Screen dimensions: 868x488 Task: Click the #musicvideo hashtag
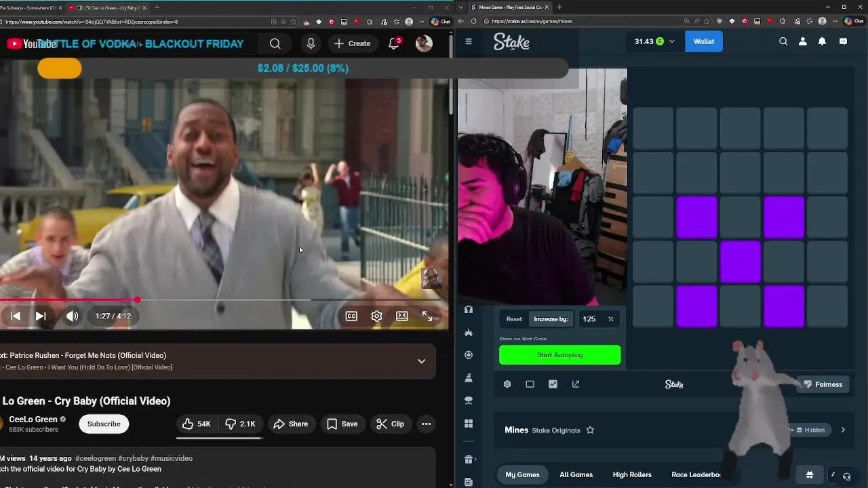[x=172, y=458]
